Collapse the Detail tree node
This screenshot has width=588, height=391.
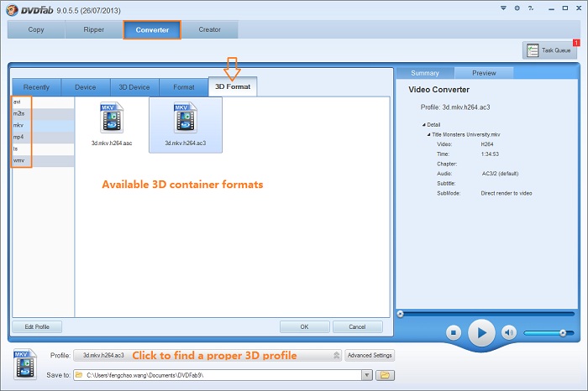(x=423, y=125)
